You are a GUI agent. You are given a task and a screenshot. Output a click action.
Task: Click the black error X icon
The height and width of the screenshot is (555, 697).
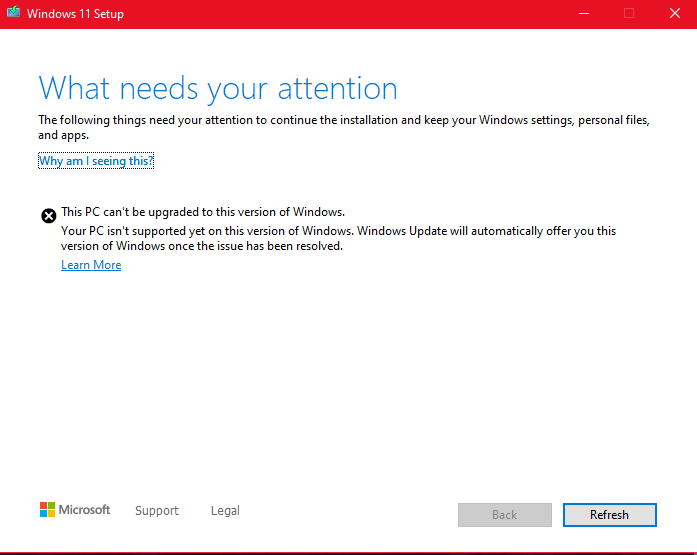49,216
